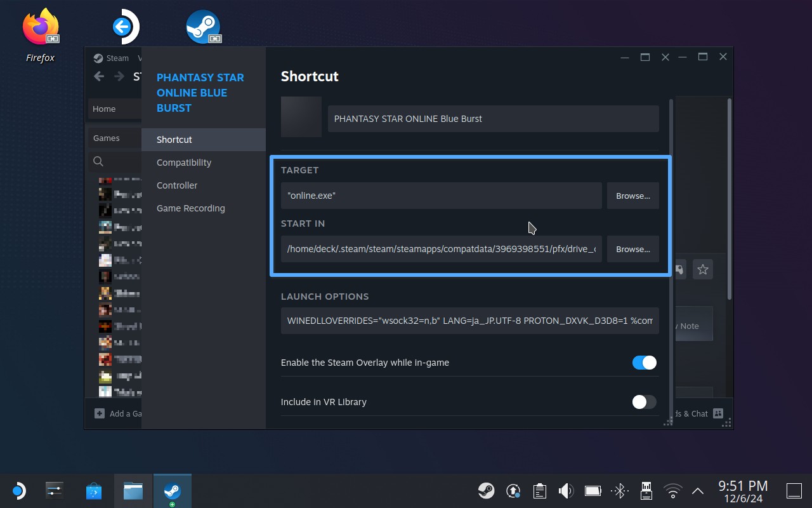Viewport: 812px width, 508px height.
Task: Click the library search magnifier icon
Action: coord(98,161)
